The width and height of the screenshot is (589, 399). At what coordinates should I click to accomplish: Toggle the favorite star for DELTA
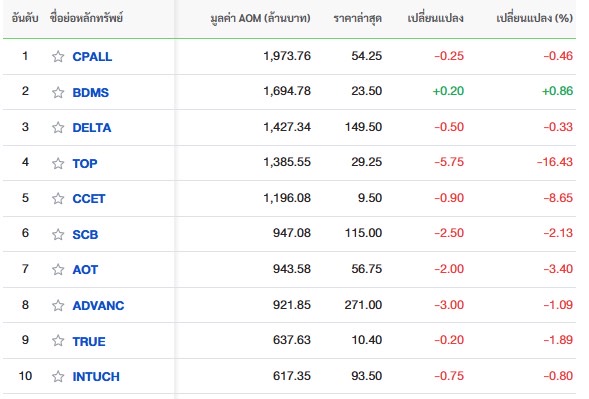click(x=58, y=127)
